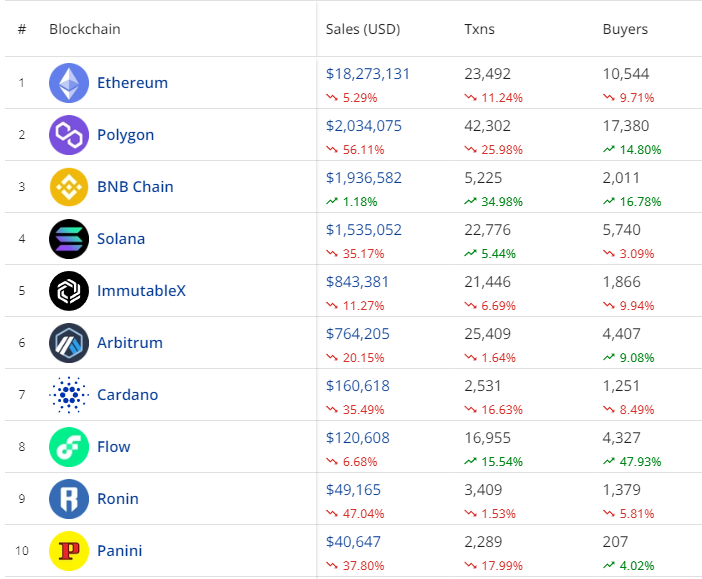
Task: Click BNB Chain txns change 34.98%
Action: [x=493, y=202]
